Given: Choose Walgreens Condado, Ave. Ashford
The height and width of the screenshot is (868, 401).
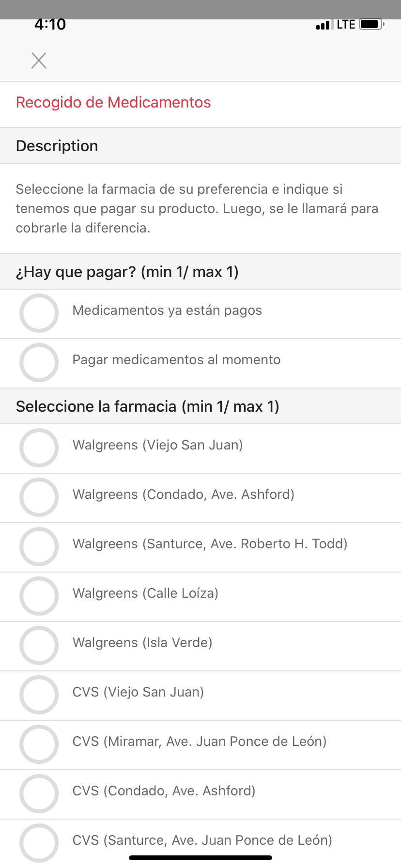Looking at the screenshot, I should (x=39, y=497).
